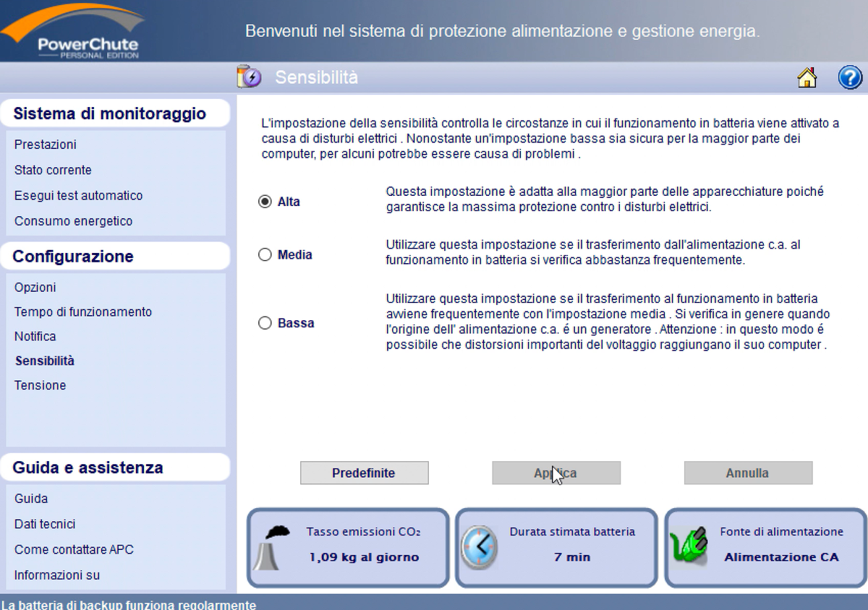The image size is (868, 610).
Task: Click the Annulla button
Action: pos(747,473)
